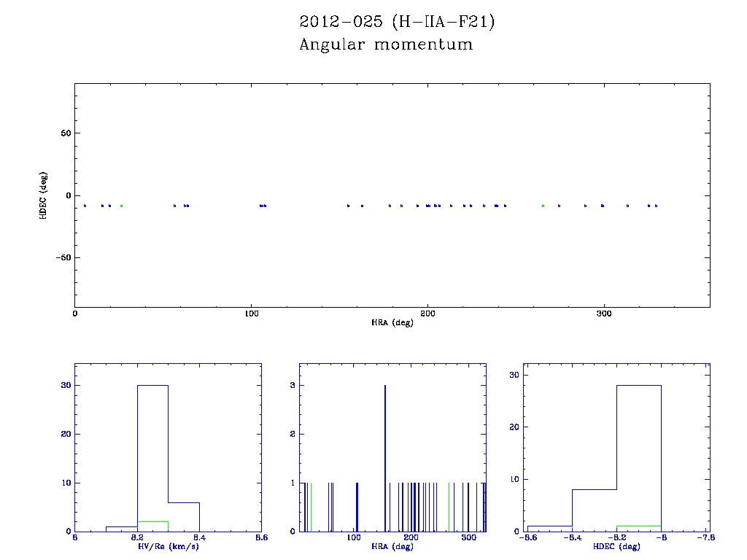747x560 pixels.
Task: Select the leftmost data point in scatter plot
Action: (85, 206)
